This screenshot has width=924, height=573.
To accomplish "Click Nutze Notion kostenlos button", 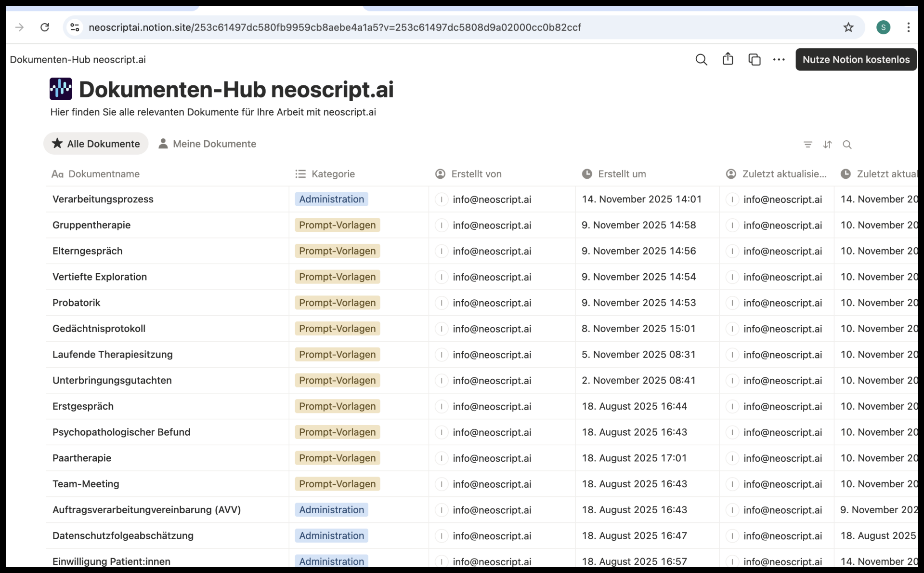I will [x=856, y=60].
